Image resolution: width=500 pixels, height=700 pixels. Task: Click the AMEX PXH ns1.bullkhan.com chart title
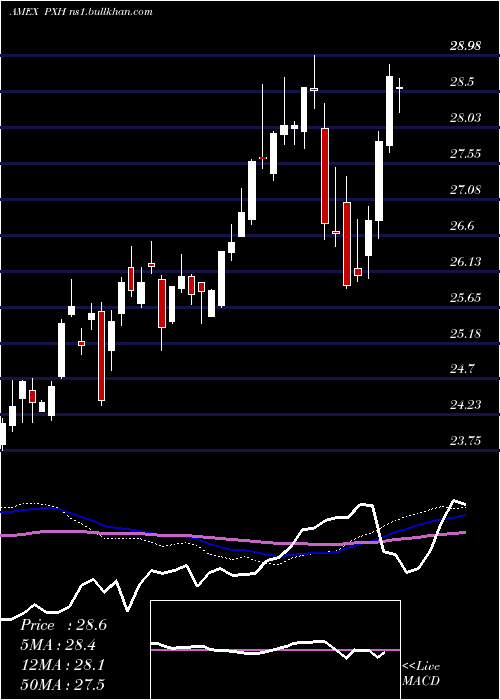[x=81, y=12]
